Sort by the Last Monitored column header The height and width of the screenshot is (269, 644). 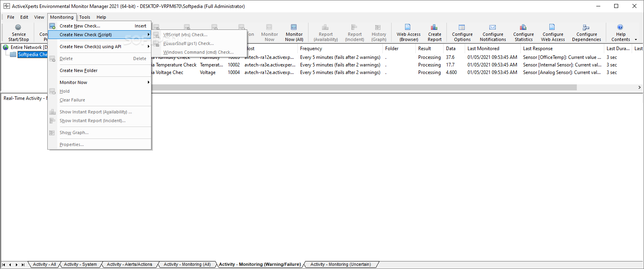tap(493, 49)
